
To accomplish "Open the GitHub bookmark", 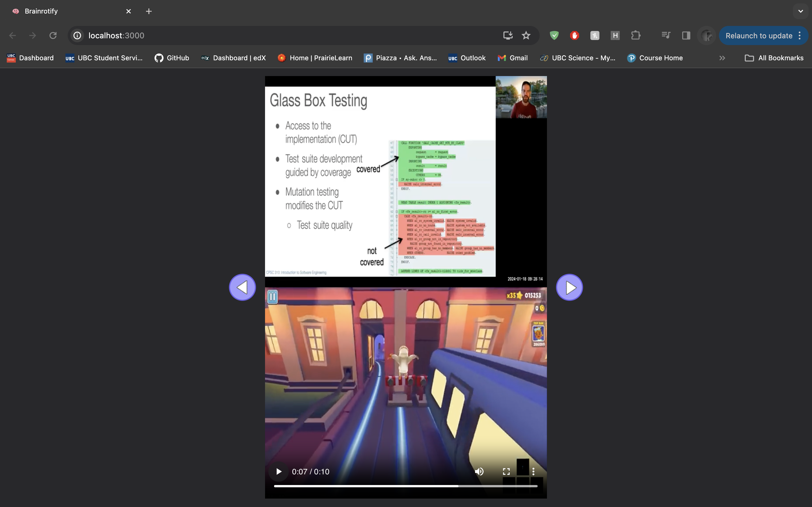I will [x=172, y=58].
